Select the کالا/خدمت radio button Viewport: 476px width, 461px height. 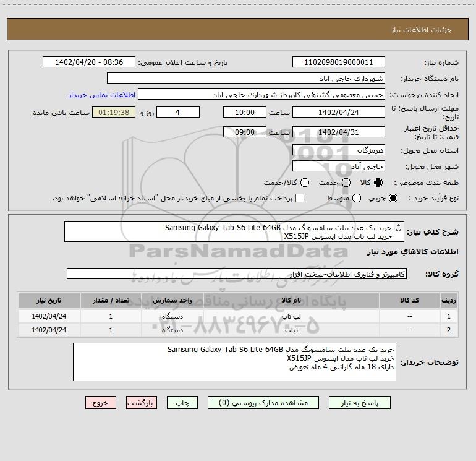coord(305,183)
